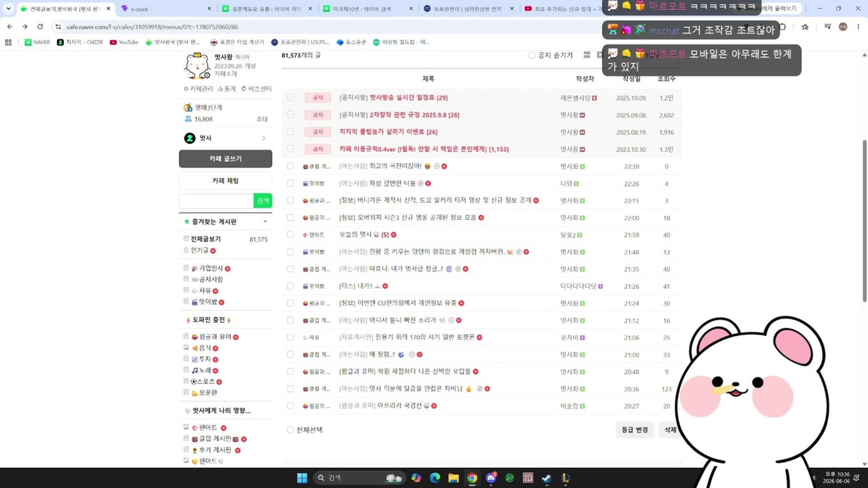Open Steam from the taskbar

tap(547, 478)
